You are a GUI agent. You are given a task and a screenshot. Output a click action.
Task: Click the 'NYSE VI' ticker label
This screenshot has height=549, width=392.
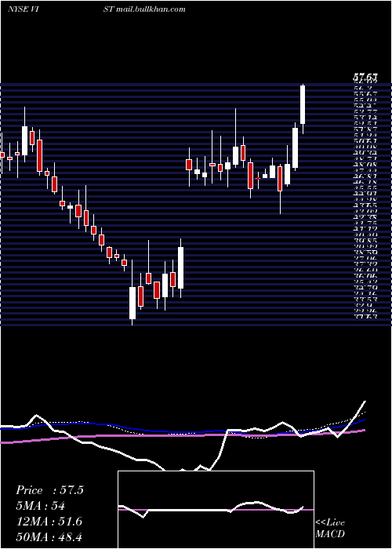[23, 9]
